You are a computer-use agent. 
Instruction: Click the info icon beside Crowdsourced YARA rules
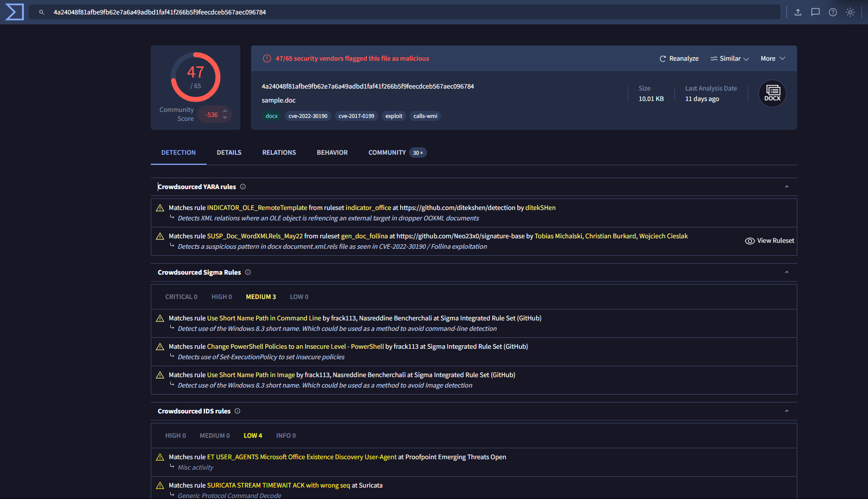tap(243, 187)
